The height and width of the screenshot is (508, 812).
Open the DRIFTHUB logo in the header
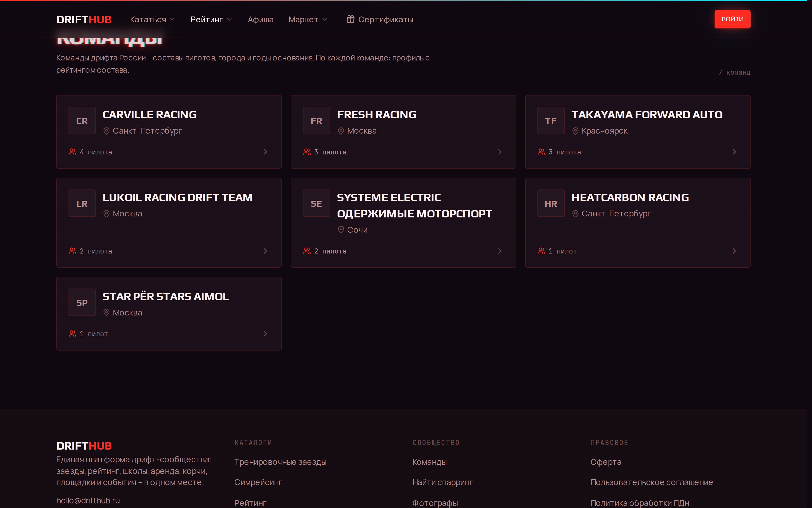(84, 20)
